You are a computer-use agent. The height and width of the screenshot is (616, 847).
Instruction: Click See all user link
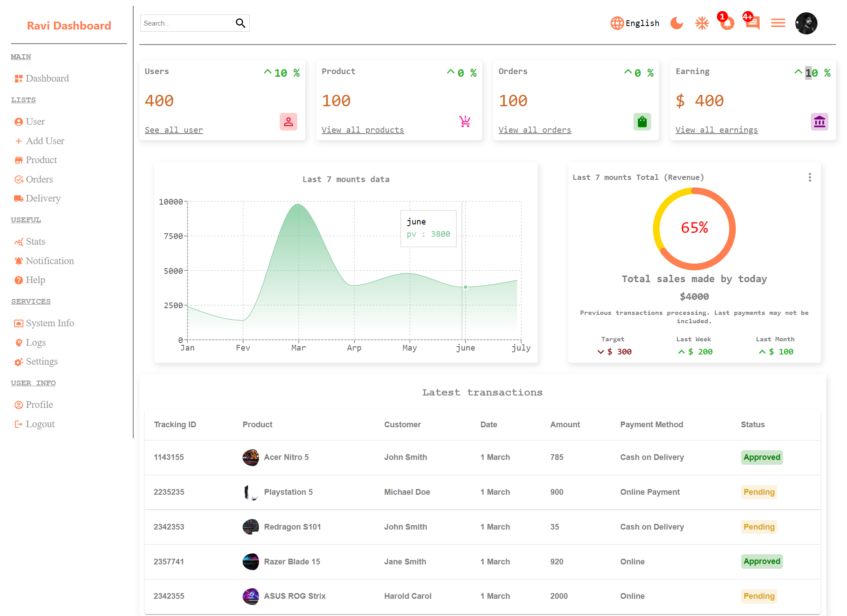pyautogui.click(x=173, y=130)
